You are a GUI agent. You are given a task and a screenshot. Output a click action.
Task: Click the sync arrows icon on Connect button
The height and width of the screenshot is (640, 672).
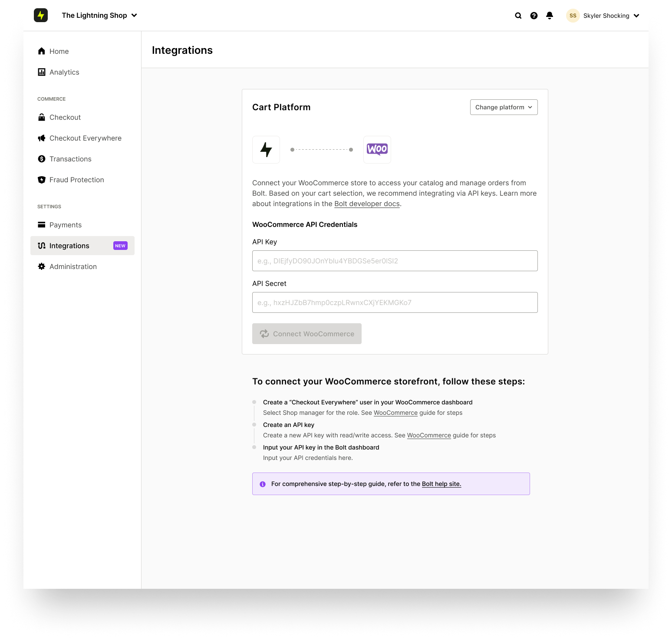(264, 334)
